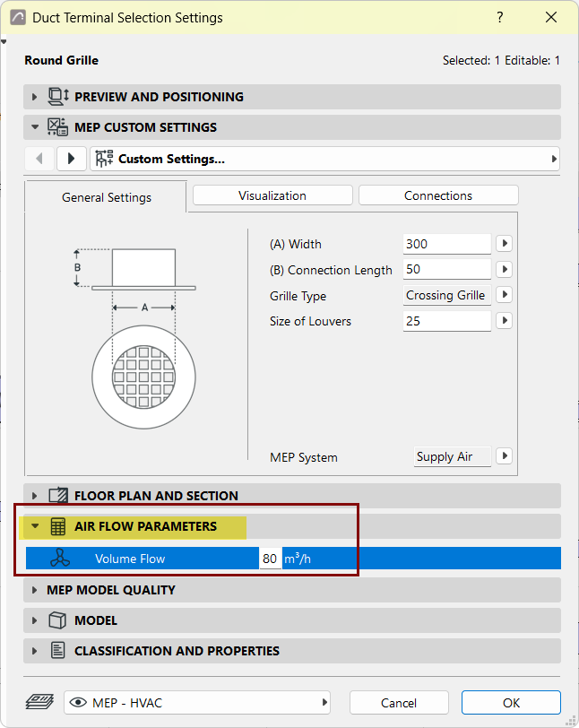Click the (A) Width input field
The height and width of the screenshot is (728, 579).
point(446,244)
